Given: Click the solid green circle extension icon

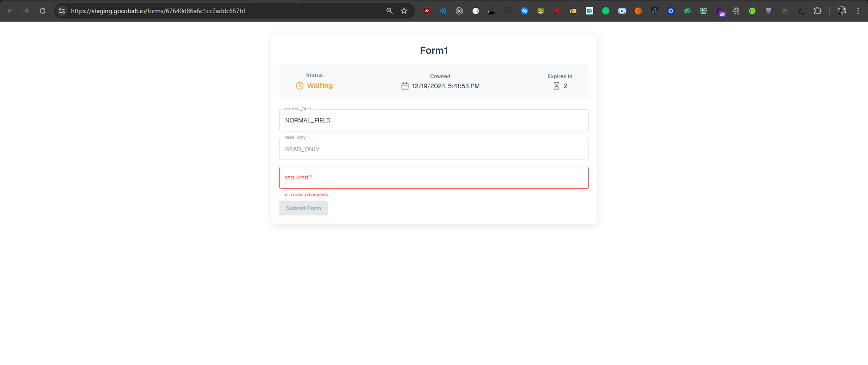Looking at the screenshot, I should coord(606,11).
